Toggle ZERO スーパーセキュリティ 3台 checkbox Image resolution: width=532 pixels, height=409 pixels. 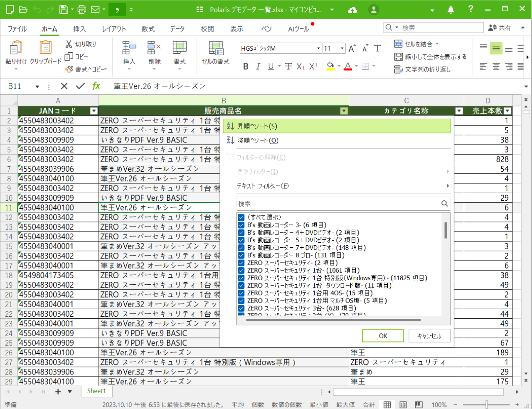click(241, 308)
